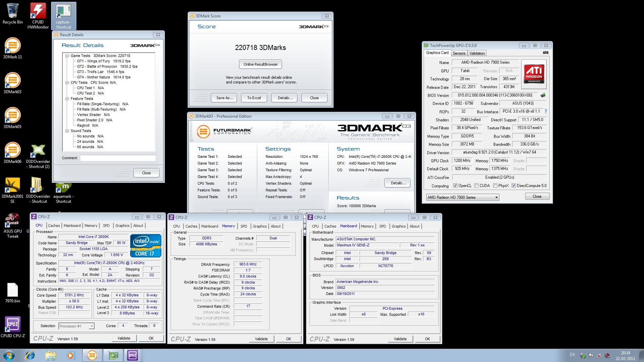Collapse the Game Tests tree node
The height and width of the screenshot is (362, 644).
(x=67, y=56)
